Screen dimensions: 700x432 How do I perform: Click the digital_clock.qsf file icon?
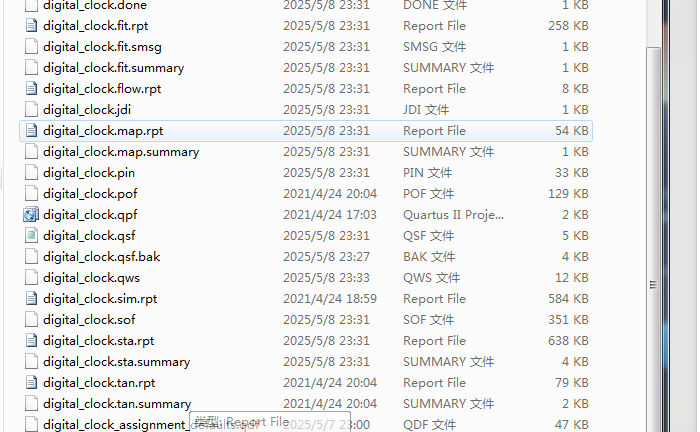(x=31, y=236)
